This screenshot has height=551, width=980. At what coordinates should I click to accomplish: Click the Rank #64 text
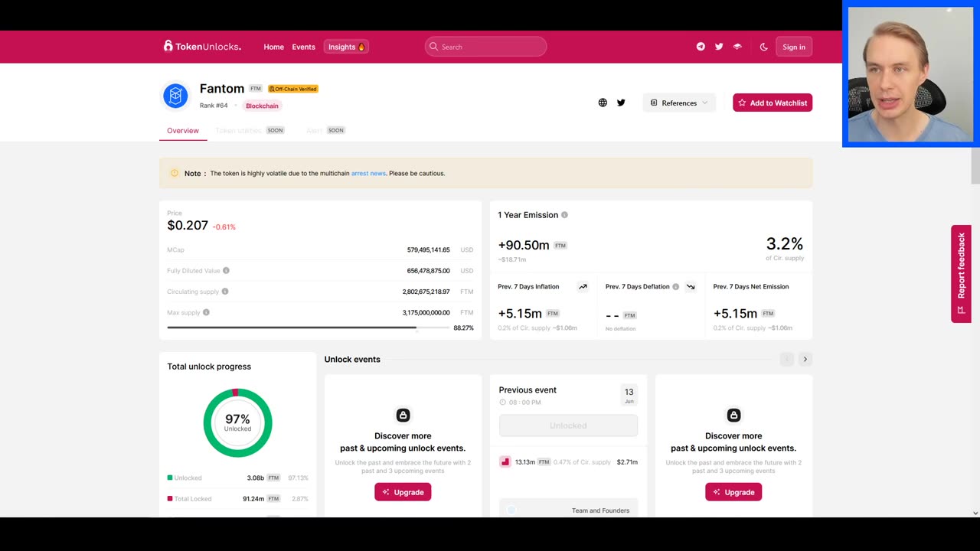point(214,106)
